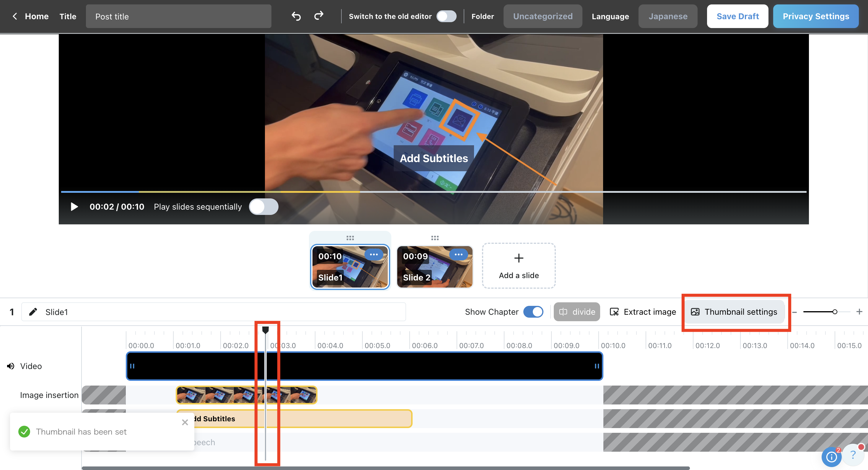Open the Japanese language dropdown
868x470 pixels.
click(667, 16)
